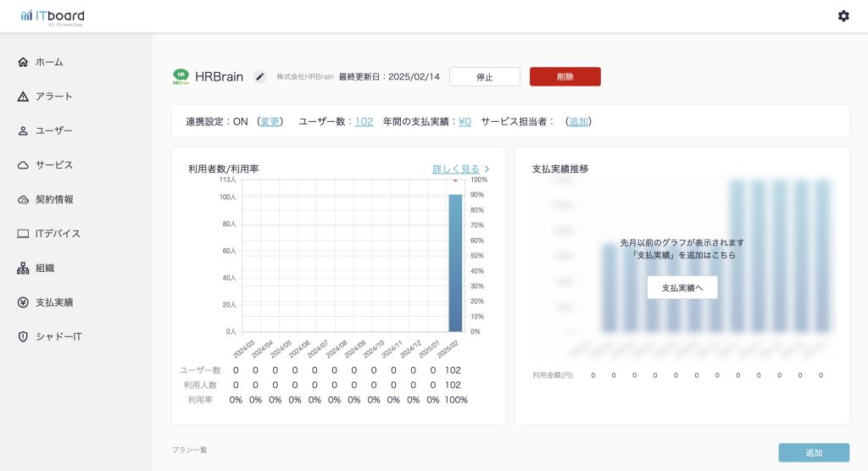The height and width of the screenshot is (471, 868).
Task: Click the red 削除 button
Action: 565,77
